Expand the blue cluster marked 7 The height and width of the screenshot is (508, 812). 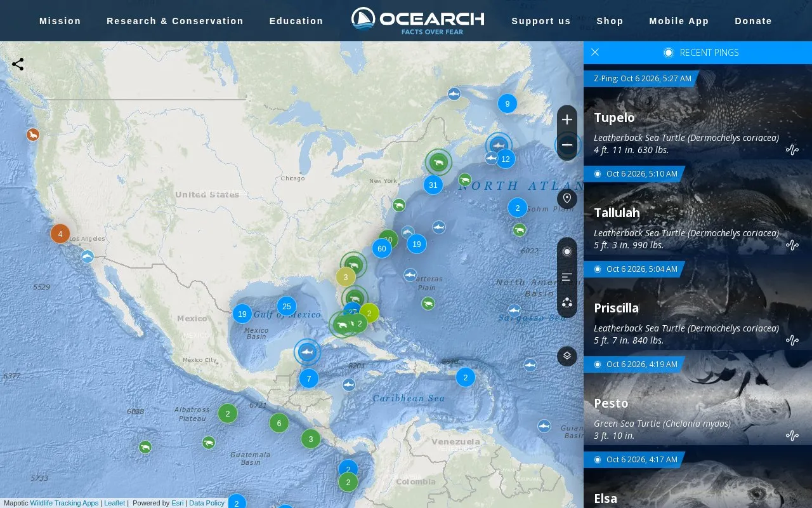pos(309,379)
